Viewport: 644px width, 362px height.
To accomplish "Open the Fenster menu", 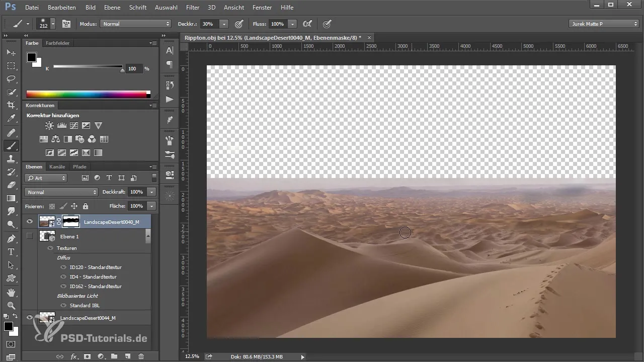I will coord(262,8).
